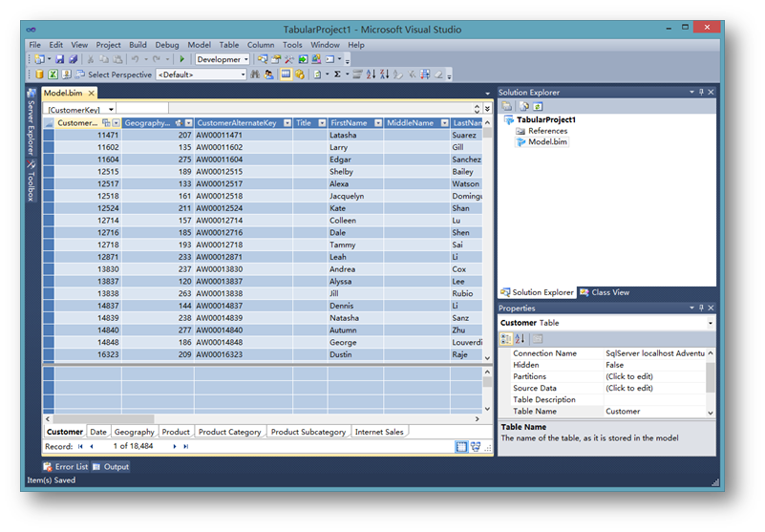Click the Properties window icon in the top toolbar

click(276, 59)
